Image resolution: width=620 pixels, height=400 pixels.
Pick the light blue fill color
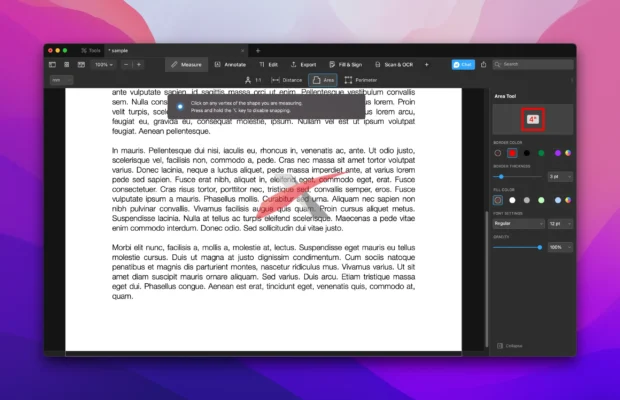pos(558,200)
